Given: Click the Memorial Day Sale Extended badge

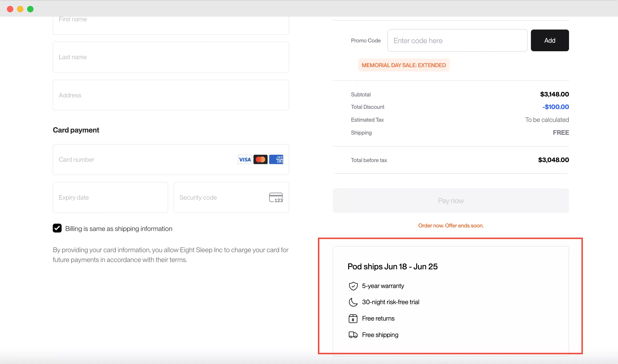Looking at the screenshot, I should pos(404,65).
